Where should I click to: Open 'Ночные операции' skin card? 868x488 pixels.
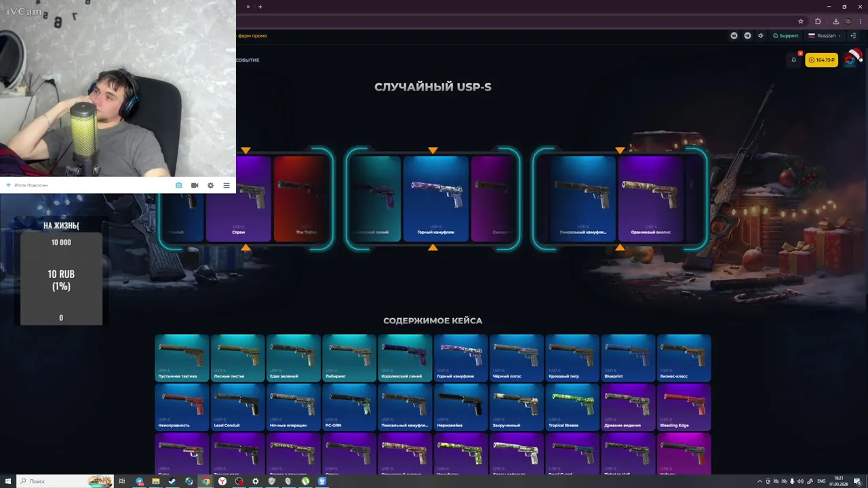click(x=293, y=407)
